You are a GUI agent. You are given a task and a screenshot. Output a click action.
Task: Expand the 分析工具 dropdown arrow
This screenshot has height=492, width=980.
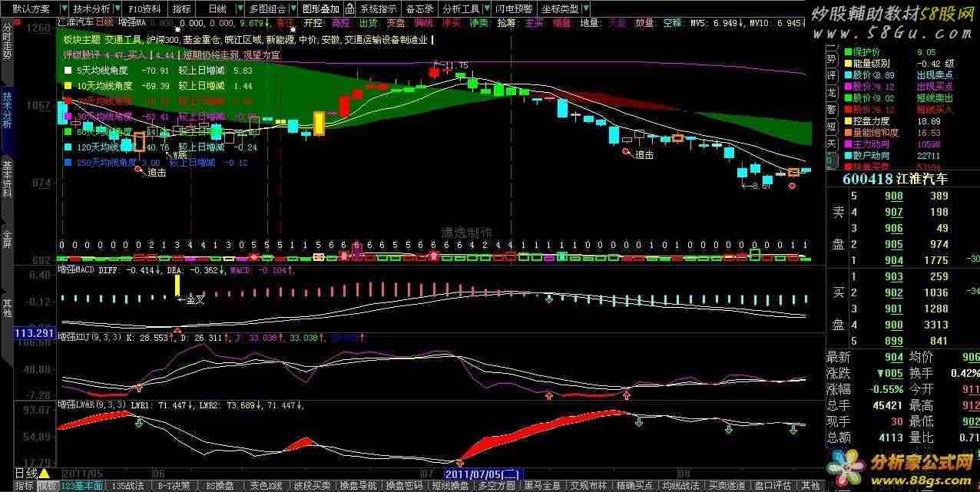point(486,9)
